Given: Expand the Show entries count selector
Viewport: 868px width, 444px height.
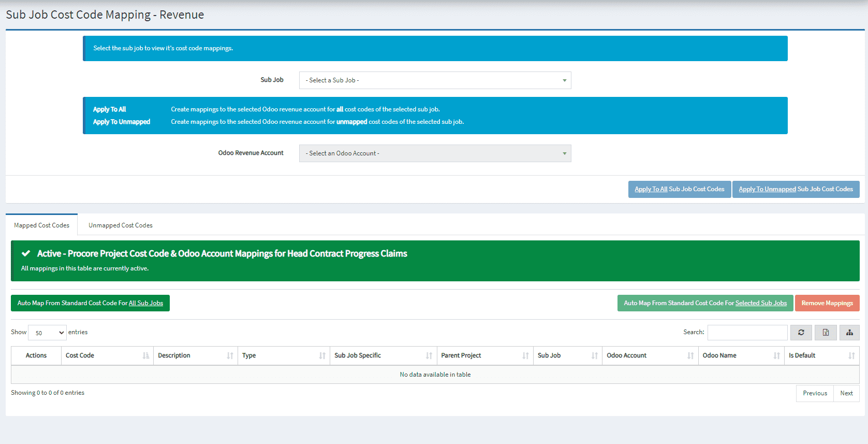Looking at the screenshot, I should (x=47, y=333).
